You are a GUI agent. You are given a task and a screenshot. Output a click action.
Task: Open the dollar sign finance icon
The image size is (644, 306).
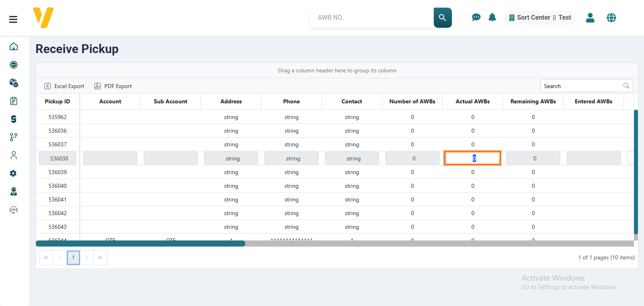click(x=14, y=119)
